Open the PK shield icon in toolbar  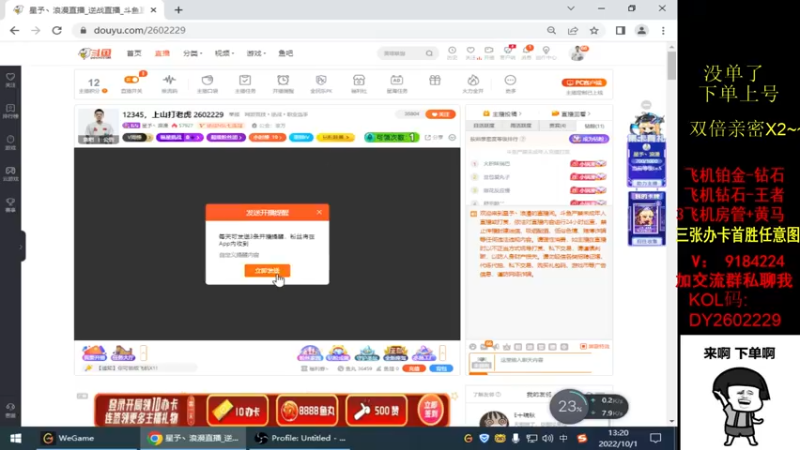(x=321, y=80)
